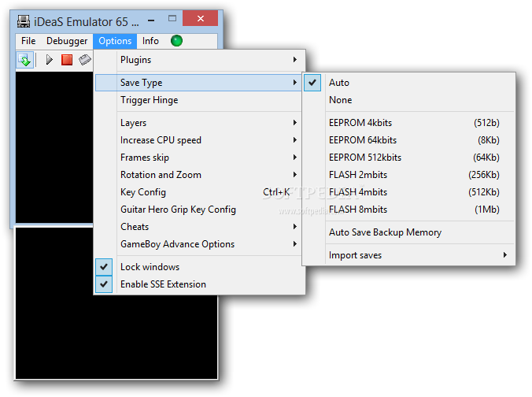Expand the Layers submenu

pos(199,123)
